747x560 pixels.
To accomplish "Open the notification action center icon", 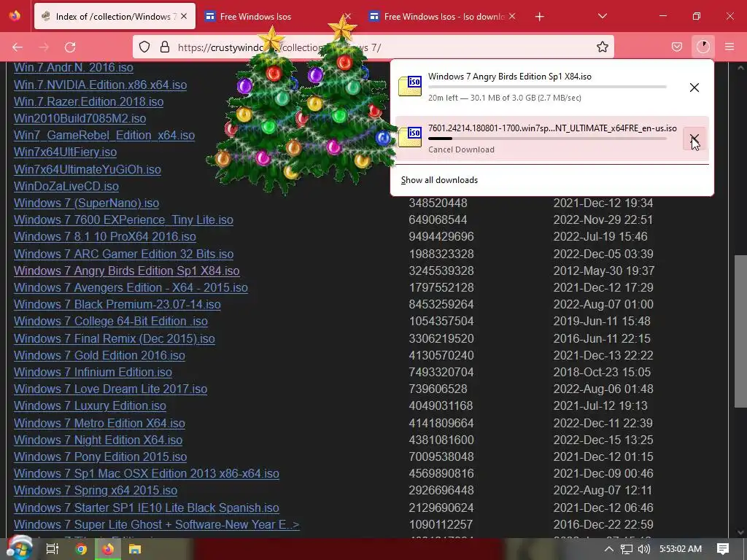I will (723, 549).
